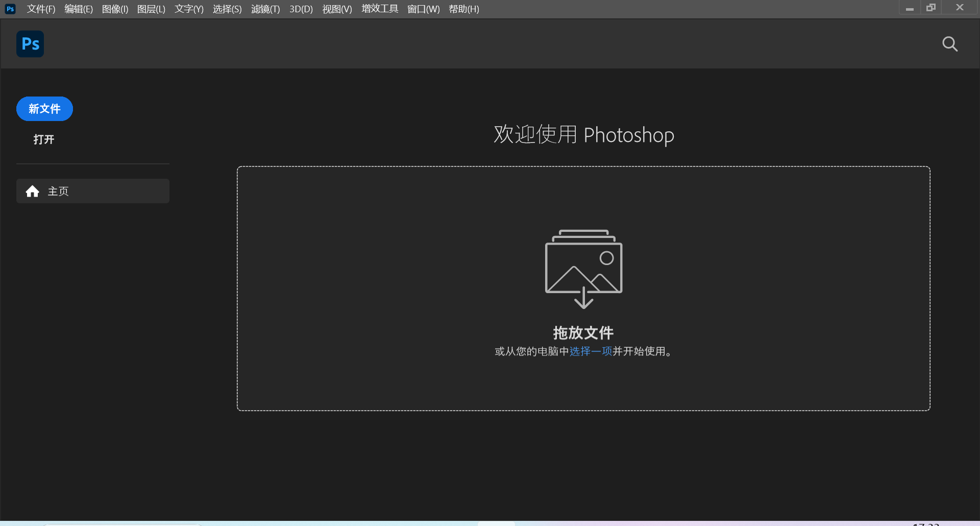Open the 窗口(W) menu

point(423,9)
